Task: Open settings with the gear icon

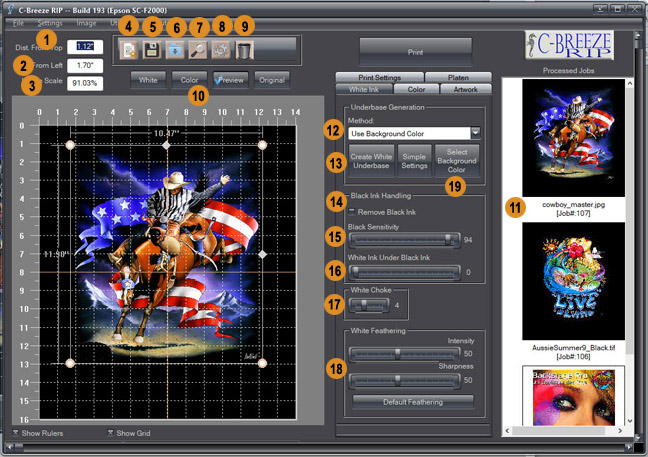Action: pyautogui.click(x=221, y=50)
